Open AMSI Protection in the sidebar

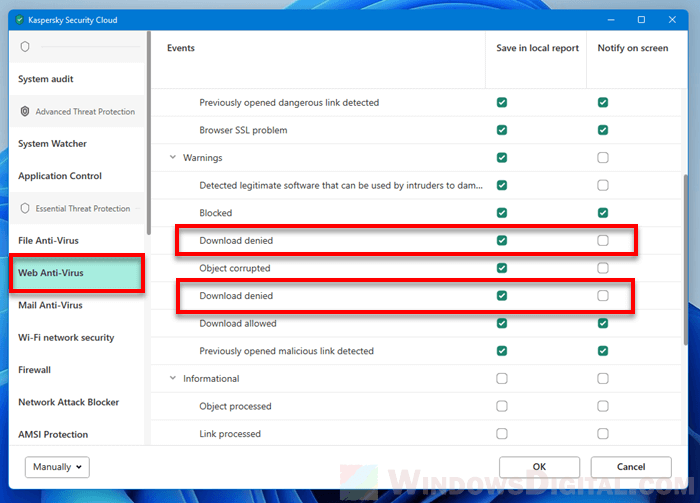pos(77,434)
